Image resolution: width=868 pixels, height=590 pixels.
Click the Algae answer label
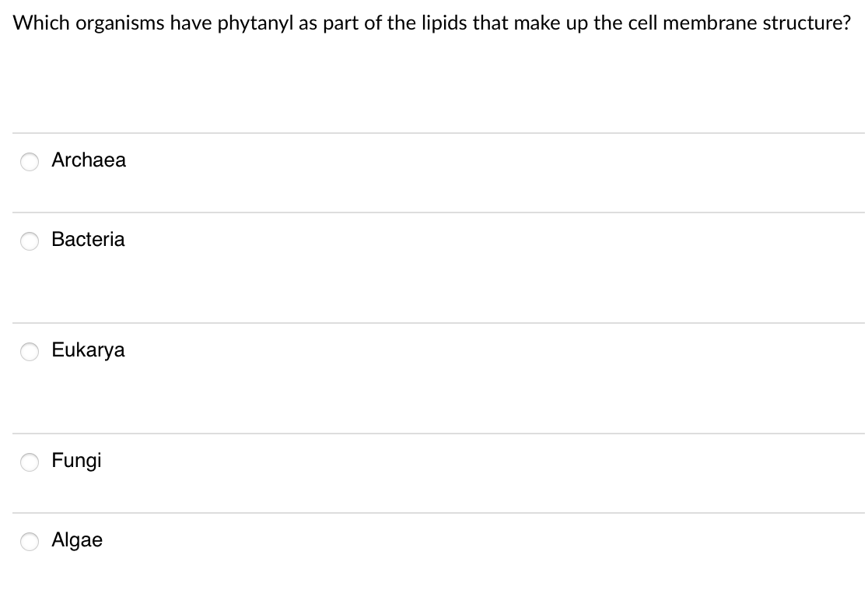click(x=77, y=540)
